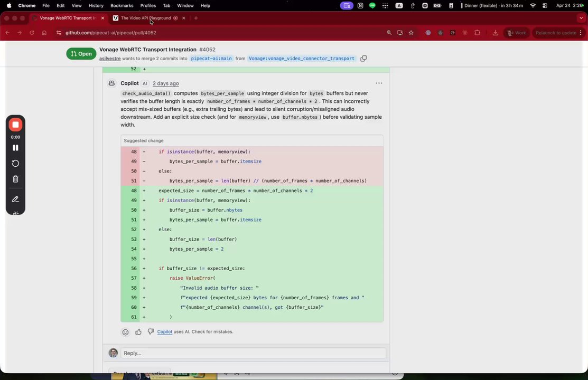This screenshot has width=588, height=380.
Task: Open a new browser tab
Action: (196, 18)
